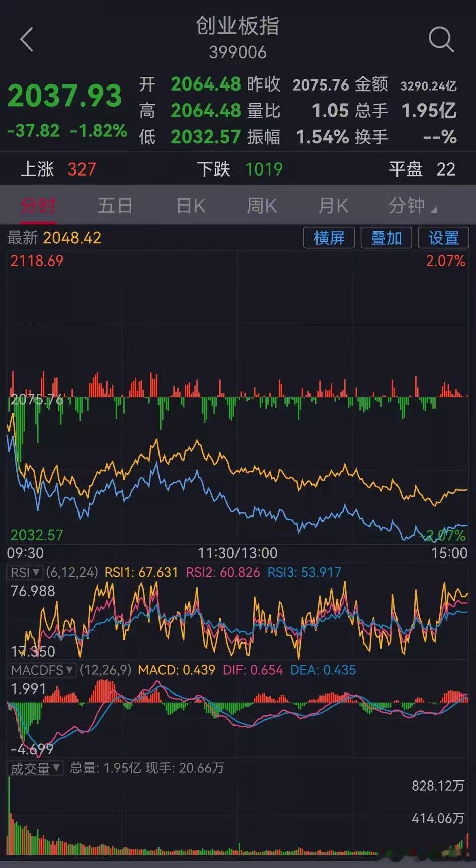Click the MACD scale value -4.699
The image size is (476, 868).
32,749
